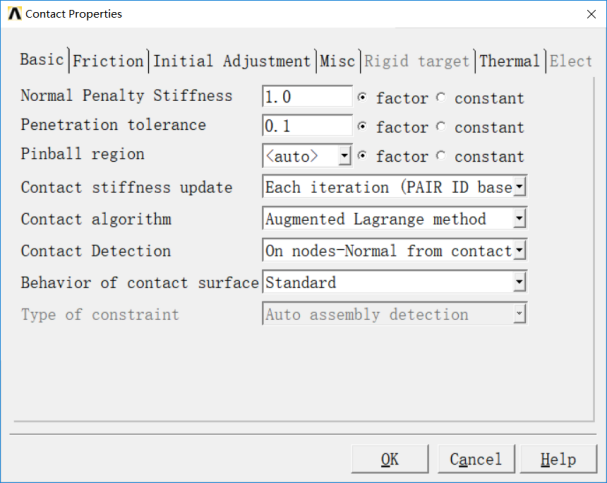This screenshot has width=607, height=483.
Task: Select the Misc tab
Action: click(337, 61)
